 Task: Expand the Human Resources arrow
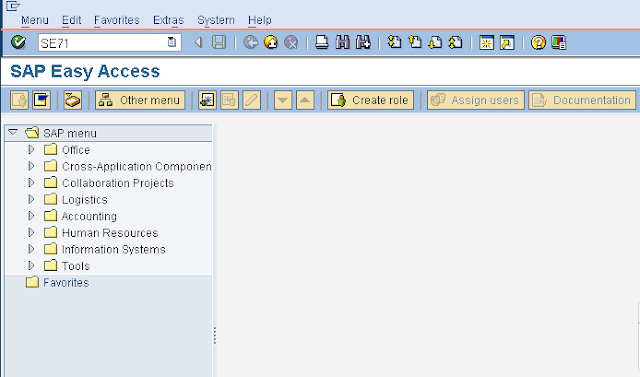[31, 232]
